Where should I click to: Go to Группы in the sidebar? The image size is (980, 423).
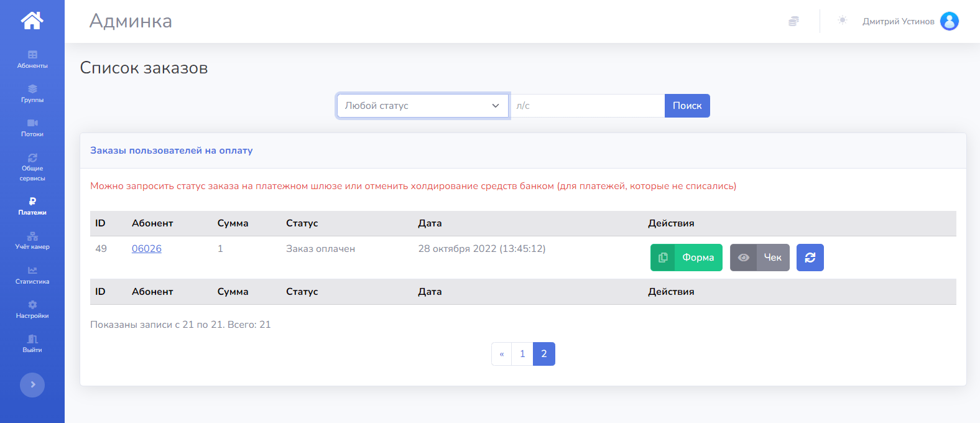[32, 93]
